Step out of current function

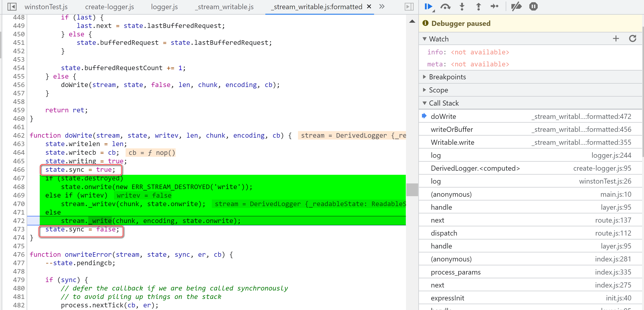(478, 7)
